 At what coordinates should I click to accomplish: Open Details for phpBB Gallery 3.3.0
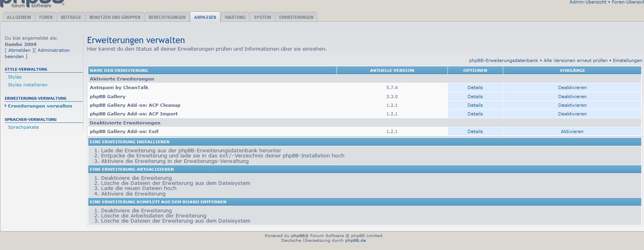coord(475,97)
